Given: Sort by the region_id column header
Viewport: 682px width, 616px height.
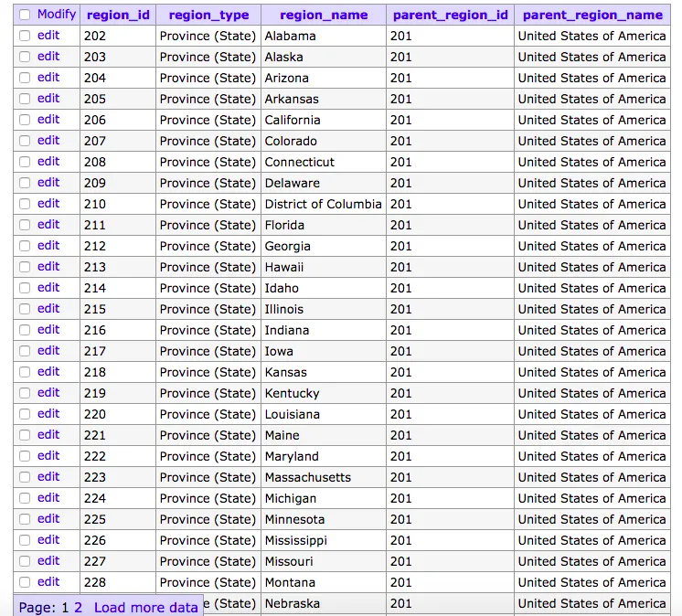Looking at the screenshot, I should 118,16.
